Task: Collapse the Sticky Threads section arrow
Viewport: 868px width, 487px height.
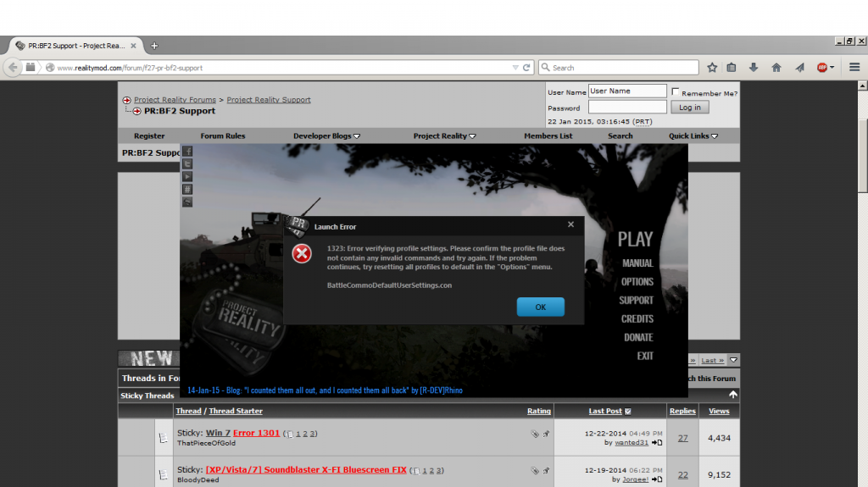Action: 732,395
